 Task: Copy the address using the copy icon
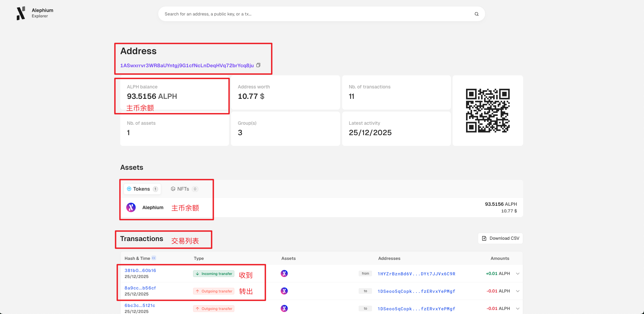258,65
